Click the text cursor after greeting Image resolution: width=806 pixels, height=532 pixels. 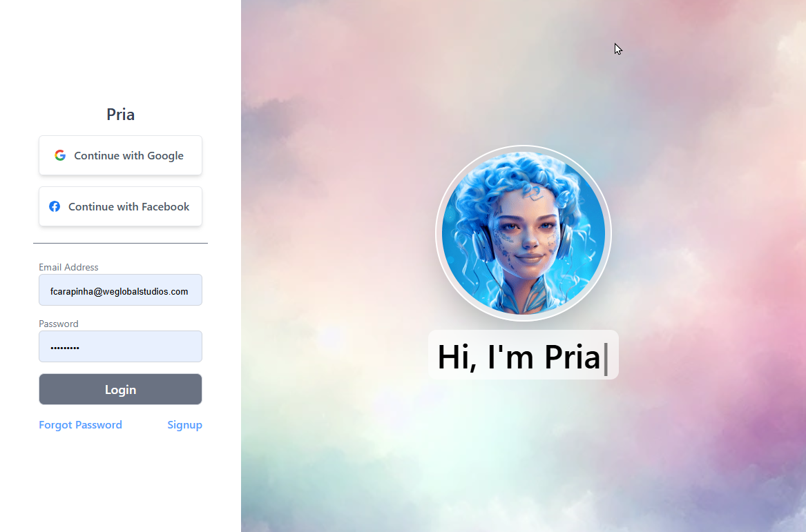pyautogui.click(x=606, y=359)
